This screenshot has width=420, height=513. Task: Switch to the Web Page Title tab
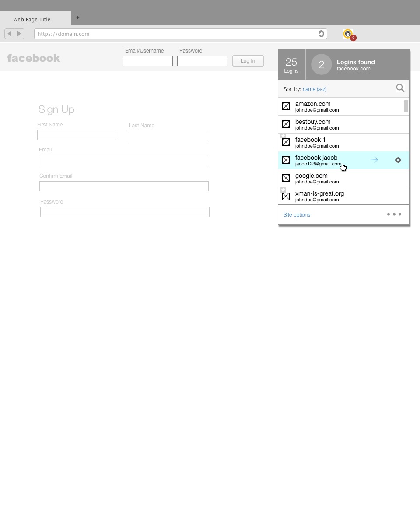(x=31, y=19)
